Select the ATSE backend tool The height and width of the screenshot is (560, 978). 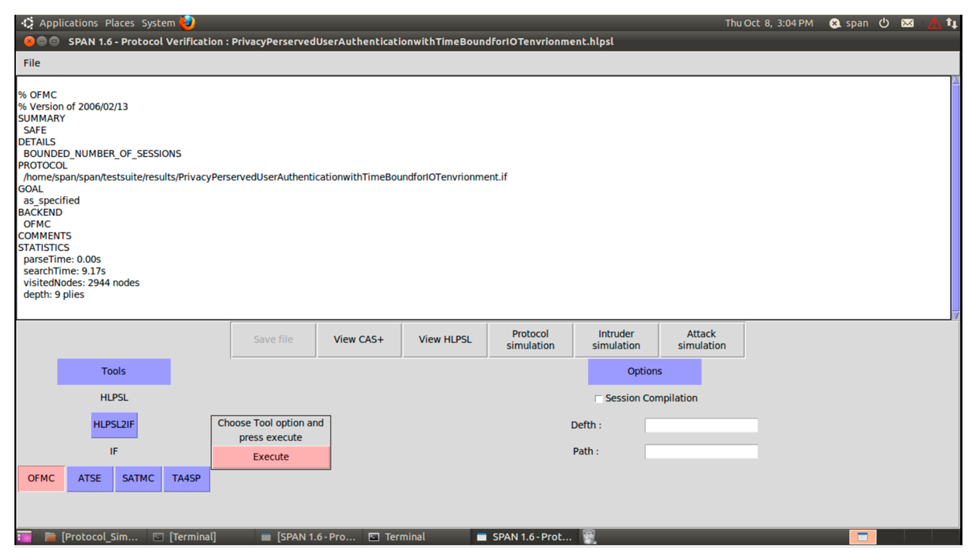(x=90, y=478)
